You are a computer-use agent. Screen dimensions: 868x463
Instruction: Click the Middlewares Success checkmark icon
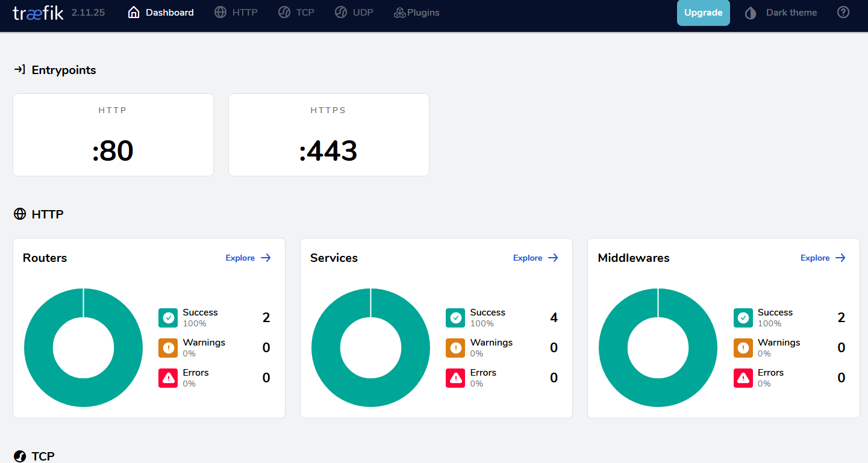tap(743, 318)
